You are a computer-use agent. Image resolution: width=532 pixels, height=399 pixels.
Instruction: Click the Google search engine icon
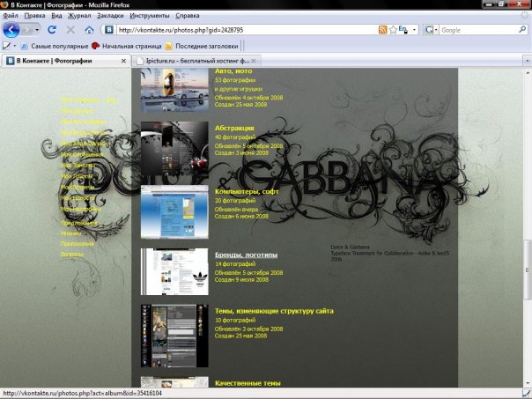tap(429, 30)
